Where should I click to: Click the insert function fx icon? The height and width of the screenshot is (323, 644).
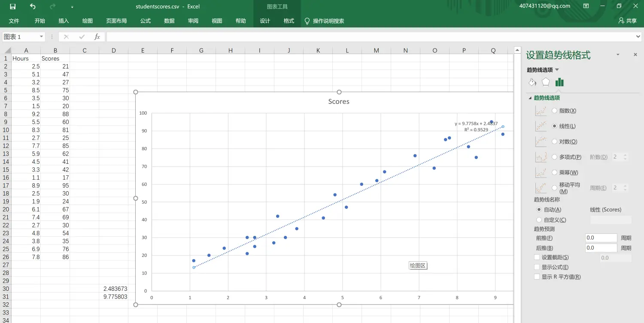[x=97, y=37]
